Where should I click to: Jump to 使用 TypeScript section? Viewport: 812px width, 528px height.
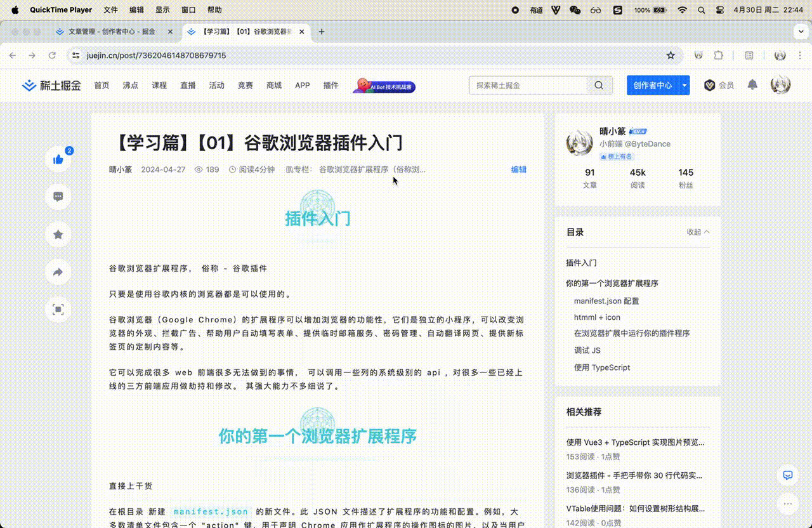(x=602, y=367)
